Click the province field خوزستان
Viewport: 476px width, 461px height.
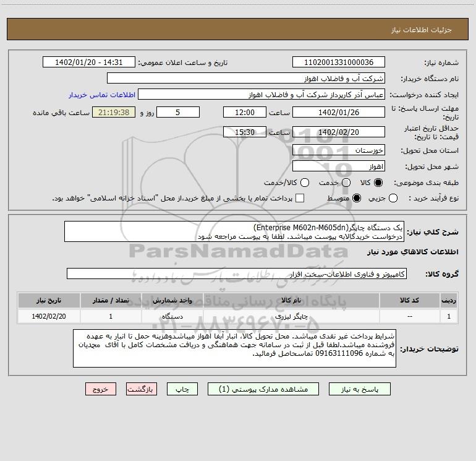339,150
